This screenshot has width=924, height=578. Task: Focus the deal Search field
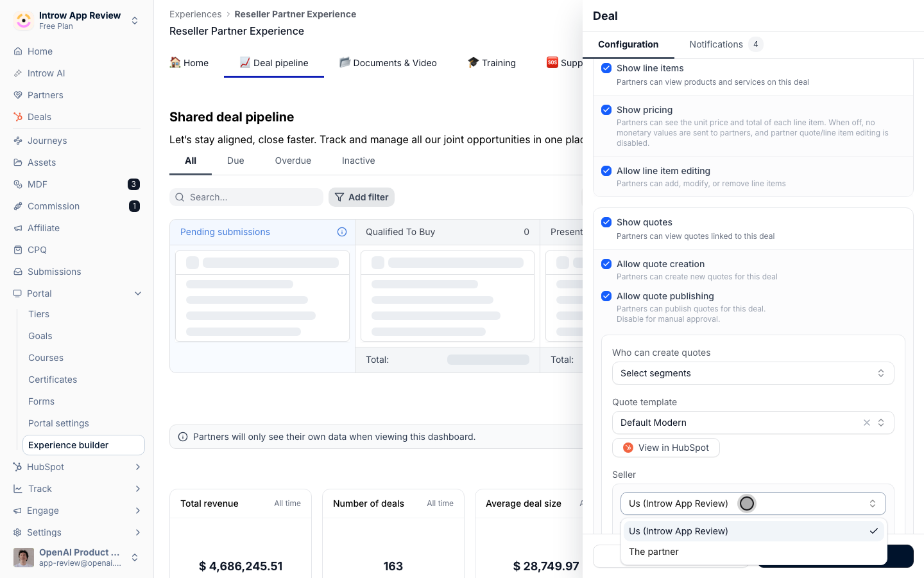(246, 197)
